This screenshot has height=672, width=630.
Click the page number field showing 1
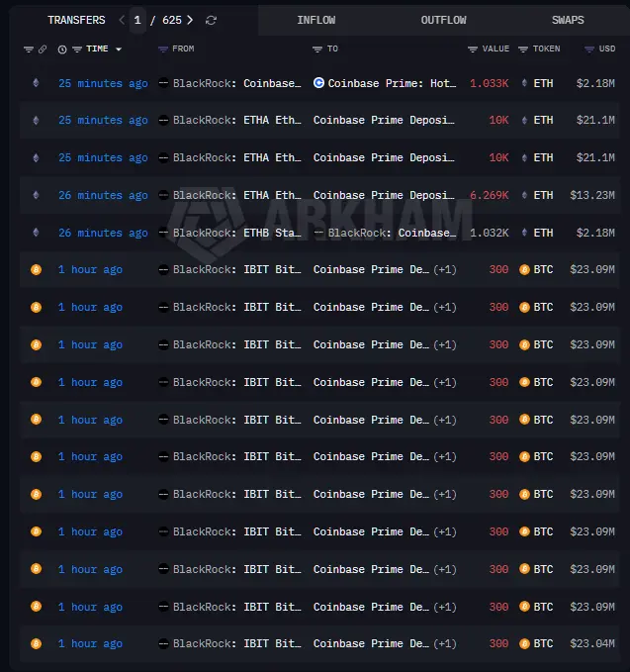[137, 20]
